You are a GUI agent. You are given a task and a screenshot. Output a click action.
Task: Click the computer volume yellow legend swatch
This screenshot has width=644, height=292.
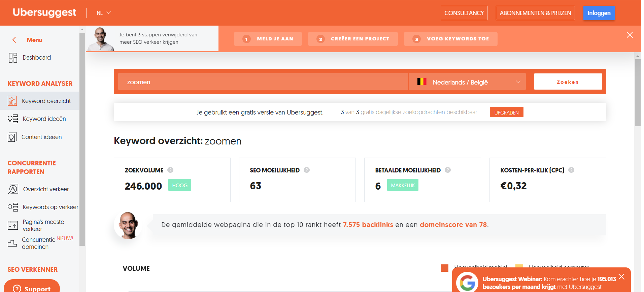[519, 266]
